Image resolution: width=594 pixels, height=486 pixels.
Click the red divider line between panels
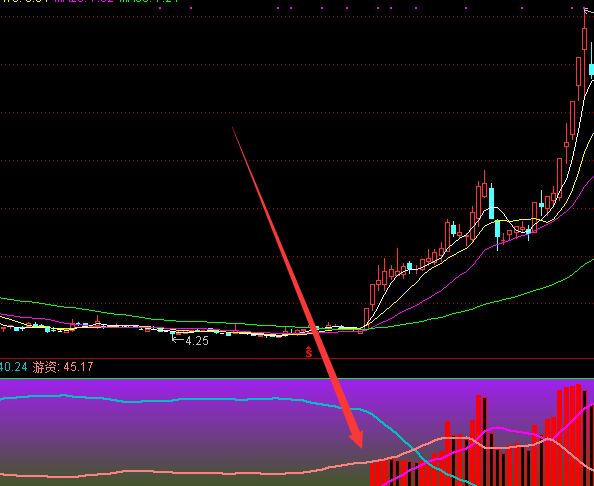(297, 358)
